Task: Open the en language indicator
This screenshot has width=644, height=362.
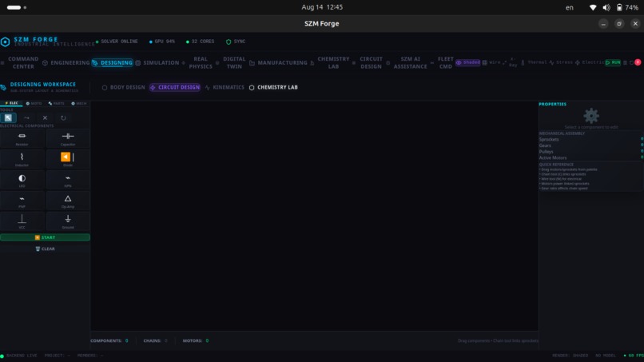Action: click(569, 7)
